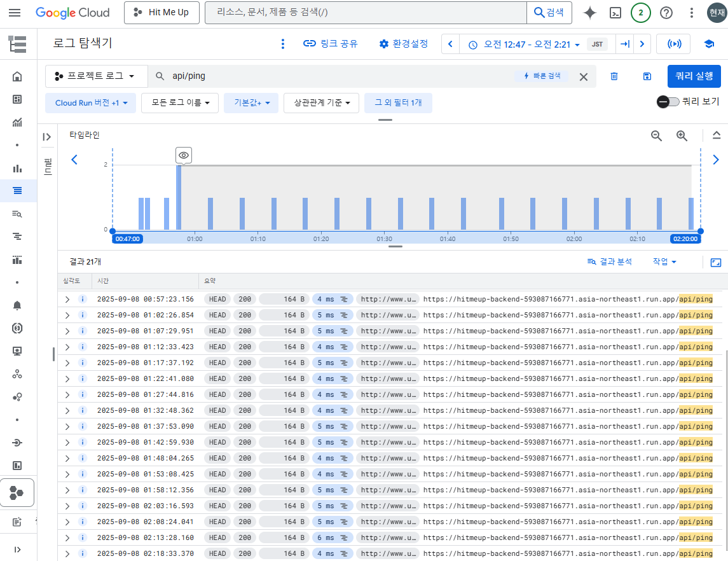The height and width of the screenshot is (561, 728).
Task: Expand the 00:57:23.156 log entry
Action: click(66, 299)
